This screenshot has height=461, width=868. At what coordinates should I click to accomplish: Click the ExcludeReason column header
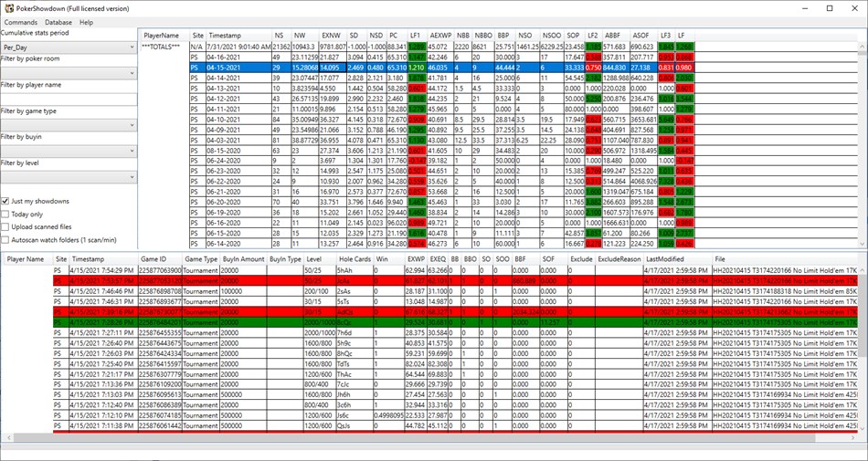(619, 258)
